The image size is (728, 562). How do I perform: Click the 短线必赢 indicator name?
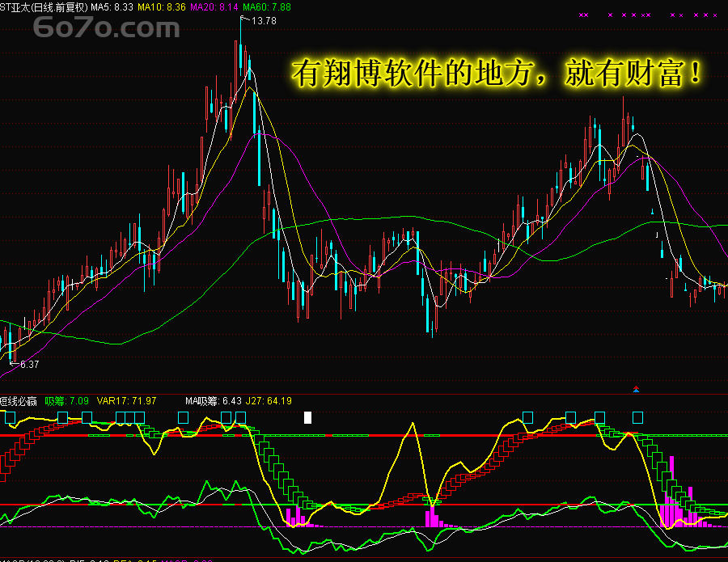(19, 401)
